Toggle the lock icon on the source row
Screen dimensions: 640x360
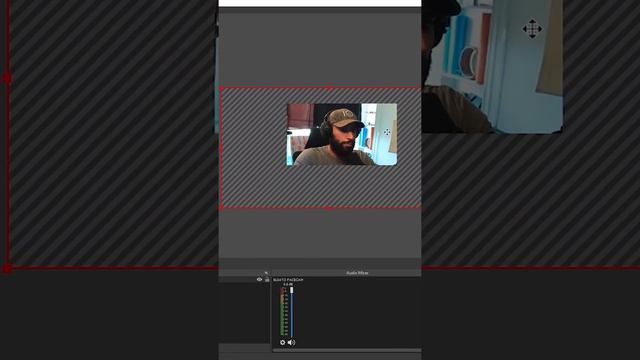click(x=267, y=280)
